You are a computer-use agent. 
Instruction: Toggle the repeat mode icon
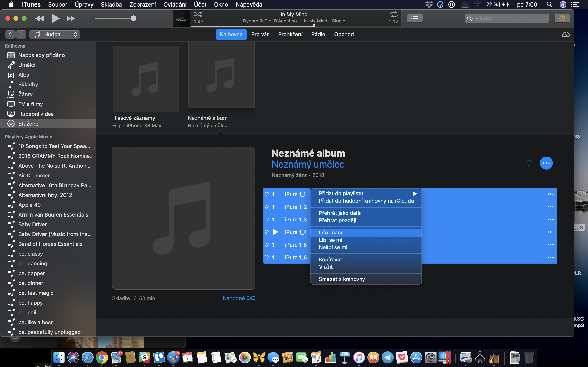[394, 14]
